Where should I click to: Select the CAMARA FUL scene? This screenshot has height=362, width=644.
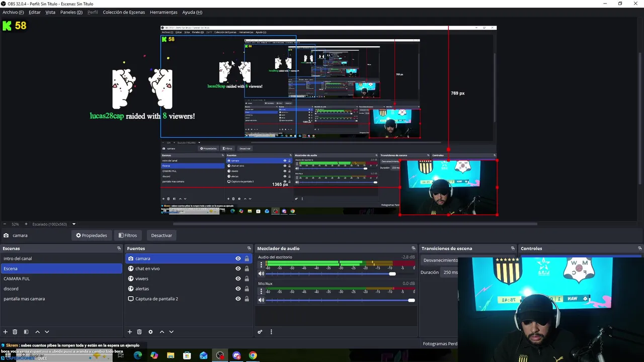pos(61,279)
